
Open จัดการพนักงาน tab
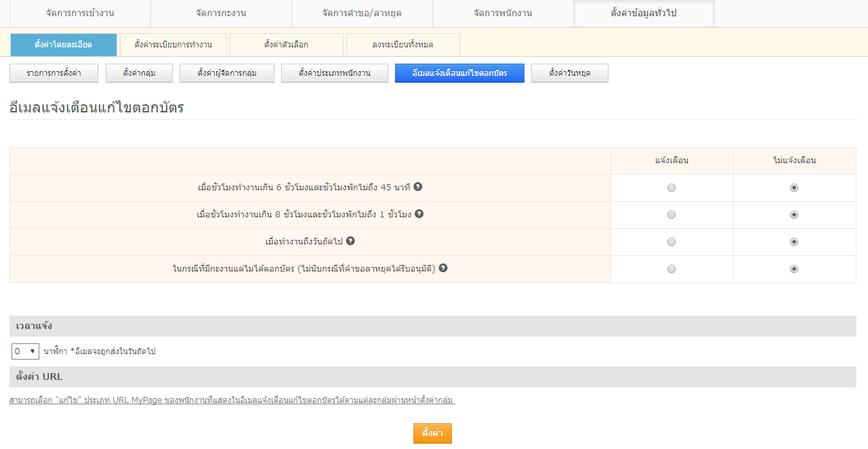click(503, 14)
